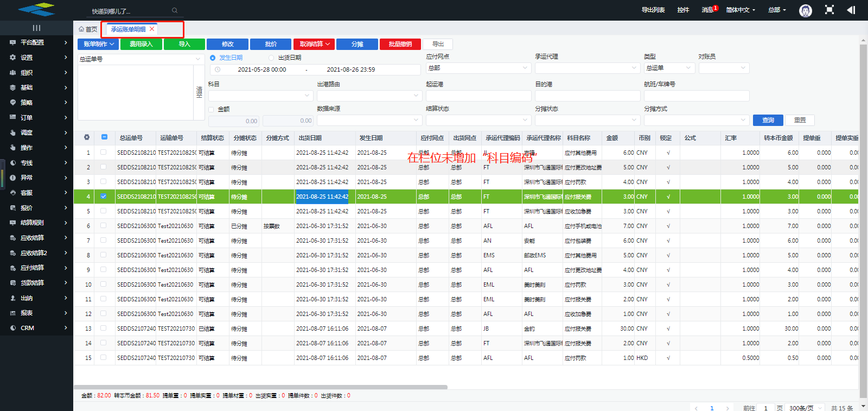Check the checkbox for row 1

click(x=103, y=153)
